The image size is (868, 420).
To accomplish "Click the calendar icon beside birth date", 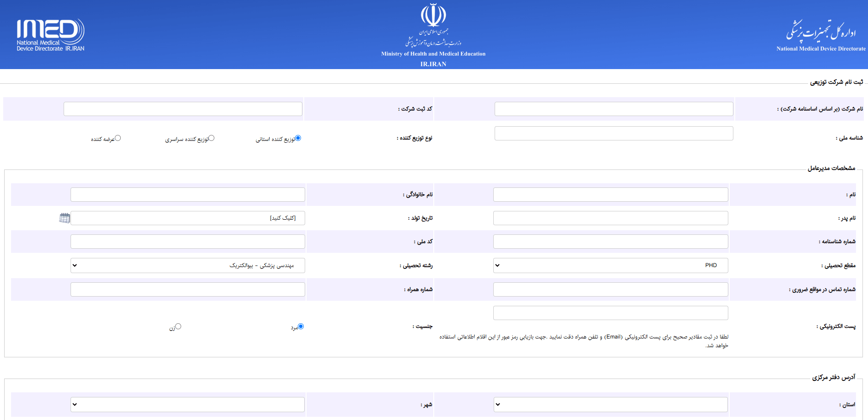I will point(65,218).
